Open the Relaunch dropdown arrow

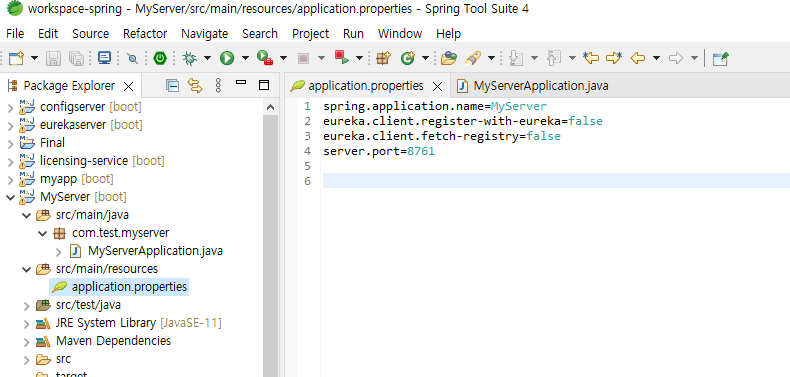pyautogui.click(x=359, y=58)
